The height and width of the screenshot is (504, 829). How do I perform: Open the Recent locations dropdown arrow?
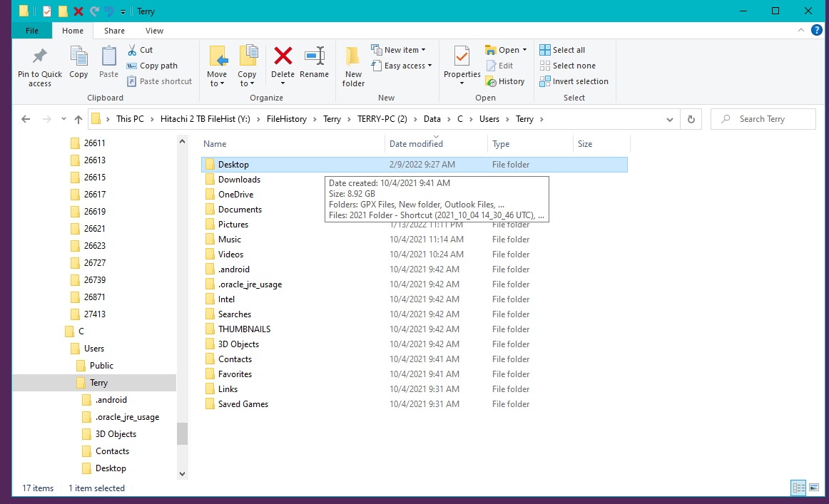click(63, 119)
